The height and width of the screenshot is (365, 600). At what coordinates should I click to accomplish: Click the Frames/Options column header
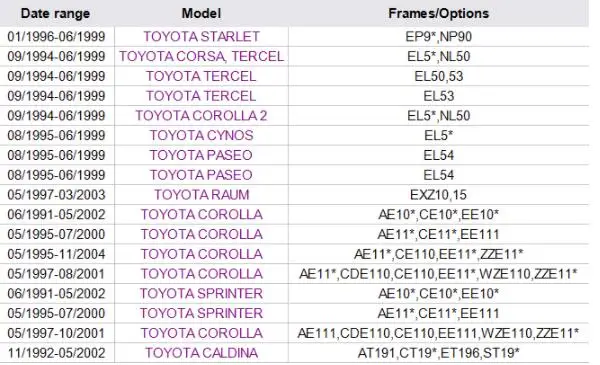tap(439, 14)
